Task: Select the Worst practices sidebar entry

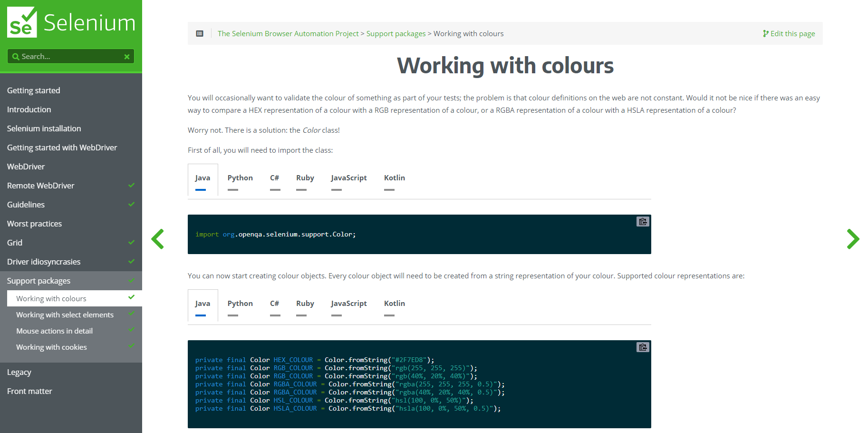Action: pyautogui.click(x=34, y=223)
